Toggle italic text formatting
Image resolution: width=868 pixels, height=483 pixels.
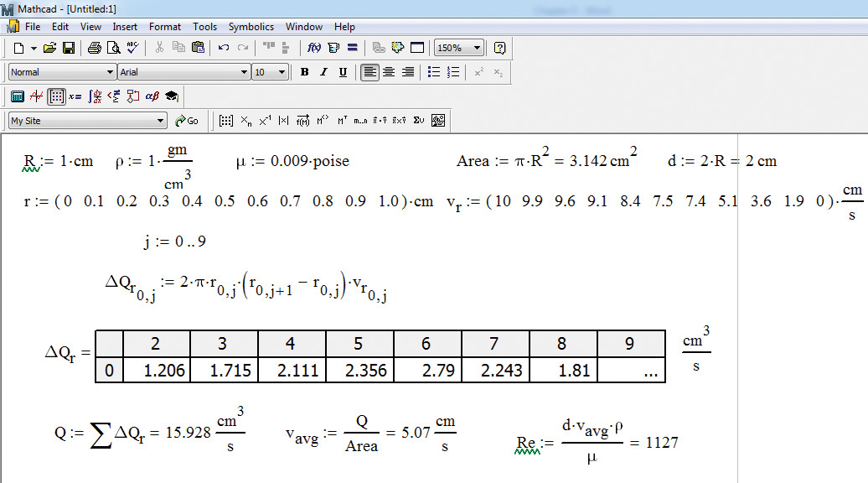click(323, 72)
